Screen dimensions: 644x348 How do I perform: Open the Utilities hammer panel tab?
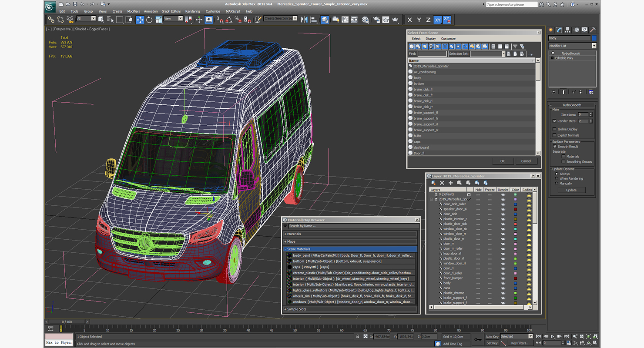[x=593, y=30]
